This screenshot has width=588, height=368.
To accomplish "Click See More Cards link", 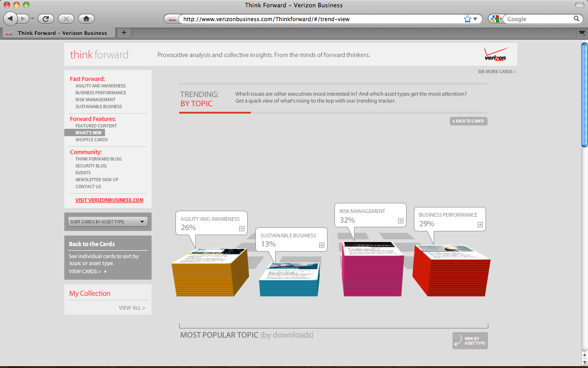I will click(497, 72).
